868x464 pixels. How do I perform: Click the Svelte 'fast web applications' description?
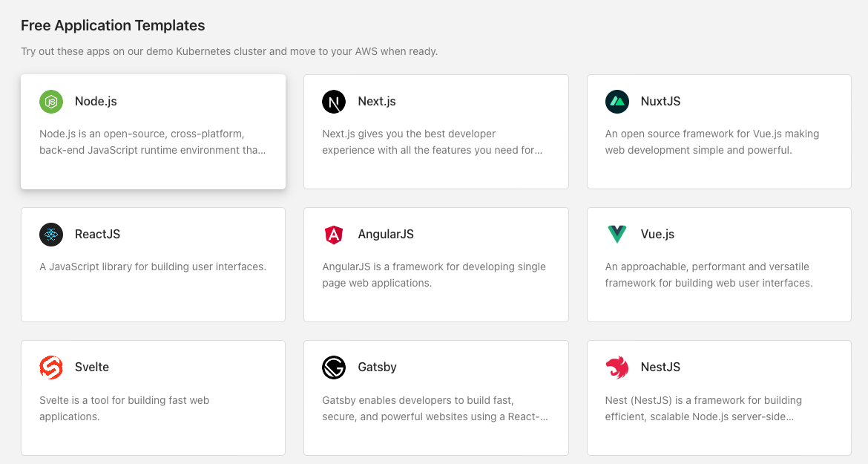125,408
